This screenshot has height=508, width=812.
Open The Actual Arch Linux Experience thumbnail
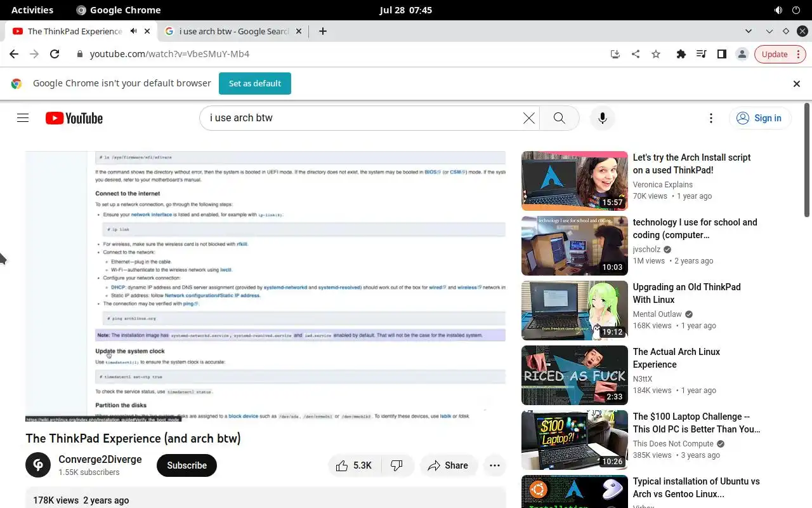[x=575, y=375]
